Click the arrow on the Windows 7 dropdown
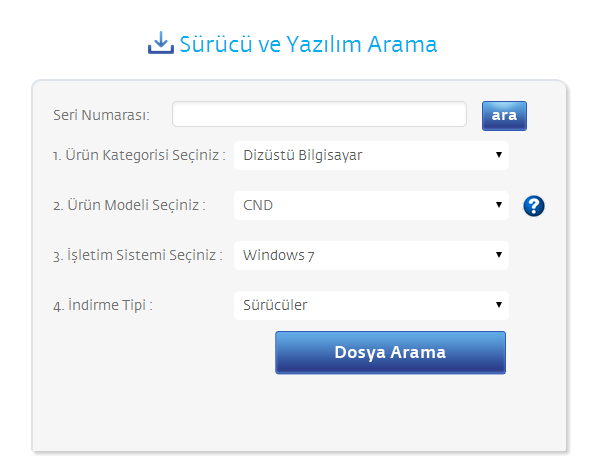Viewport: 604px width, 476px height. pyautogui.click(x=498, y=255)
